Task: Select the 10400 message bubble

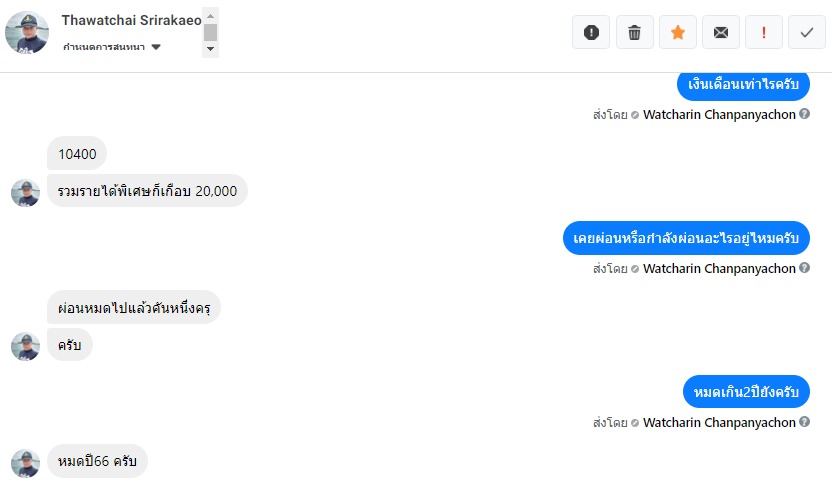Action: [77, 153]
